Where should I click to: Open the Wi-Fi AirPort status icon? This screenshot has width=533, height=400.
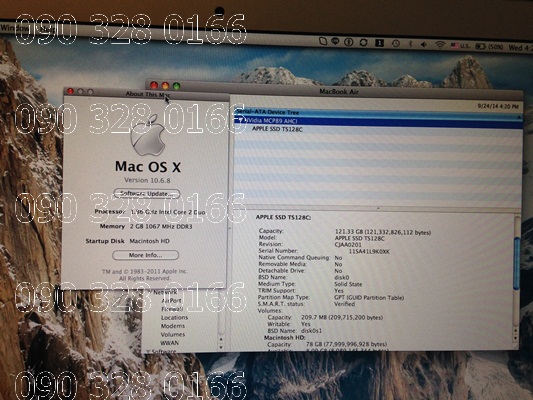pyautogui.click(x=440, y=45)
